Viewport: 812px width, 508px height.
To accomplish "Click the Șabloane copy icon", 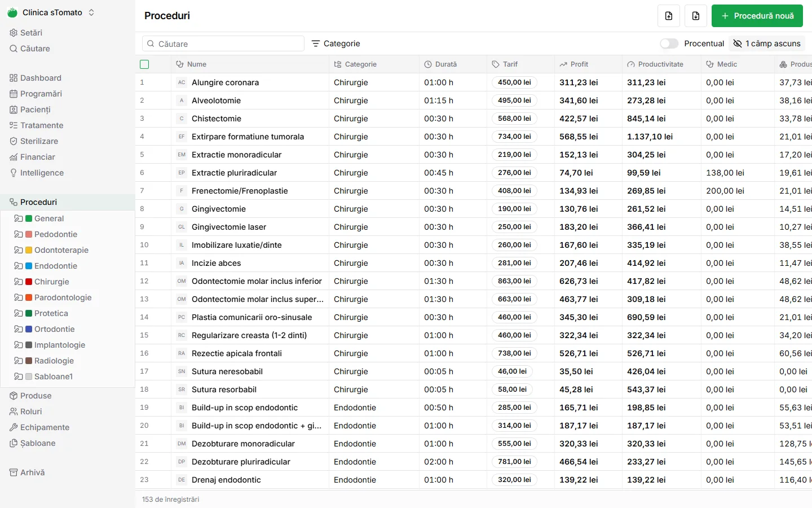I will tap(14, 443).
